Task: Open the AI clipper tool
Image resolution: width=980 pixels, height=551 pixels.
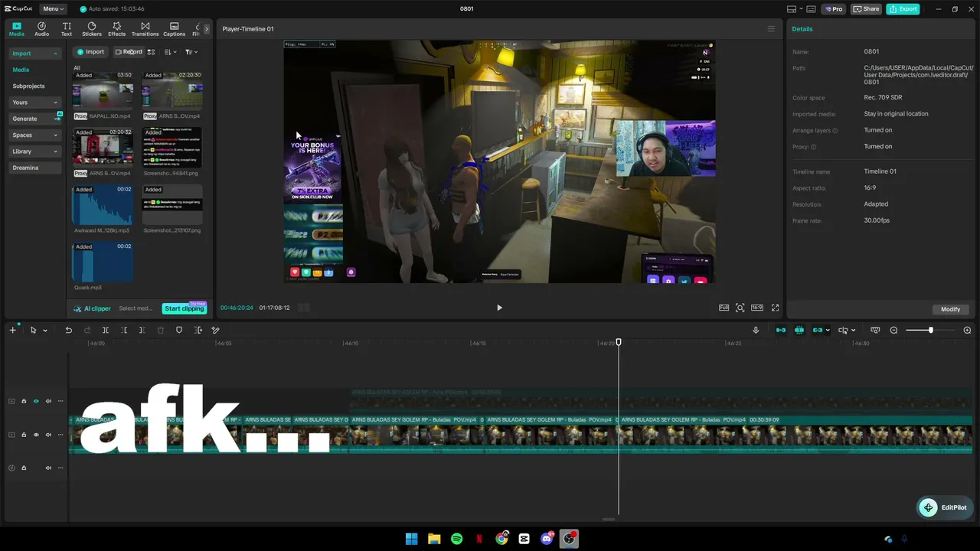Action: point(92,308)
